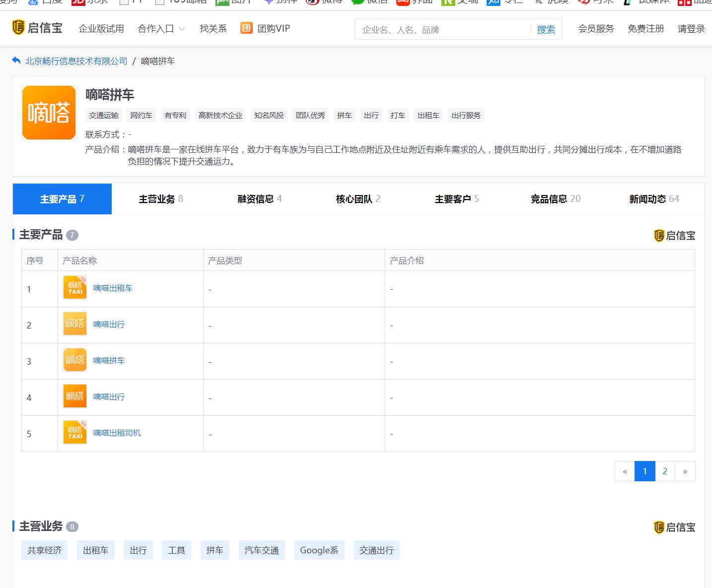
Task: Click the large 嘀嗒 company logo
Action: tap(49, 113)
